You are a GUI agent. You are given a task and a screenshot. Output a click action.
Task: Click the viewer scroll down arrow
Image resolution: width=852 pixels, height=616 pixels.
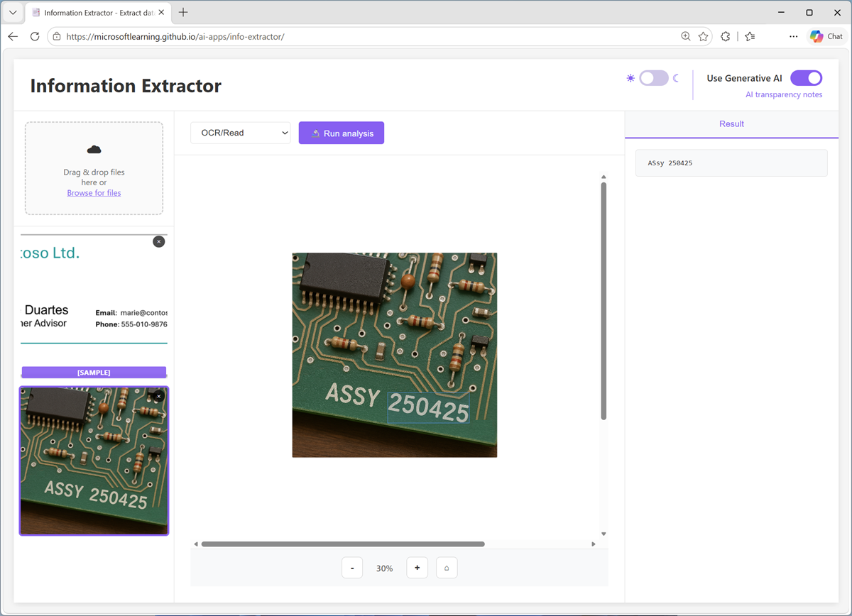[x=603, y=534]
